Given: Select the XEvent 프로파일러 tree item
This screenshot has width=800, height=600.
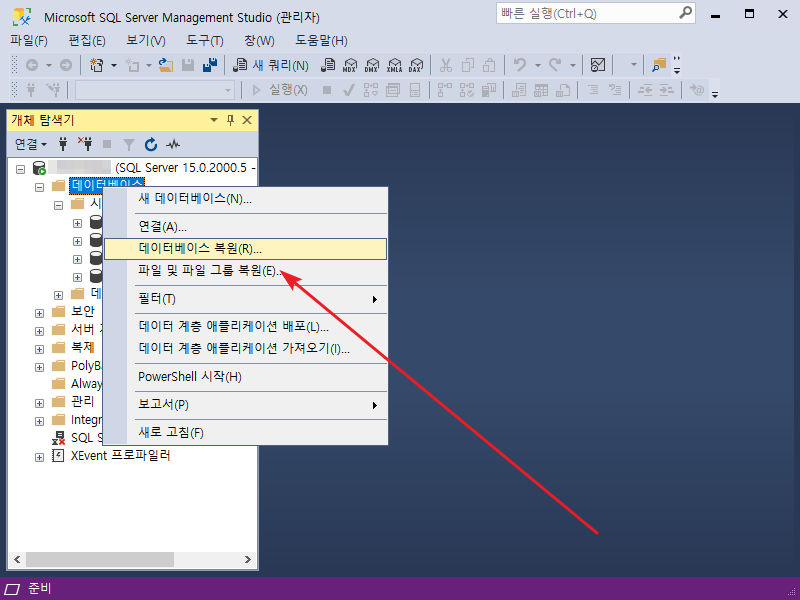Looking at the screenshot, I should (x=120, y=456).
